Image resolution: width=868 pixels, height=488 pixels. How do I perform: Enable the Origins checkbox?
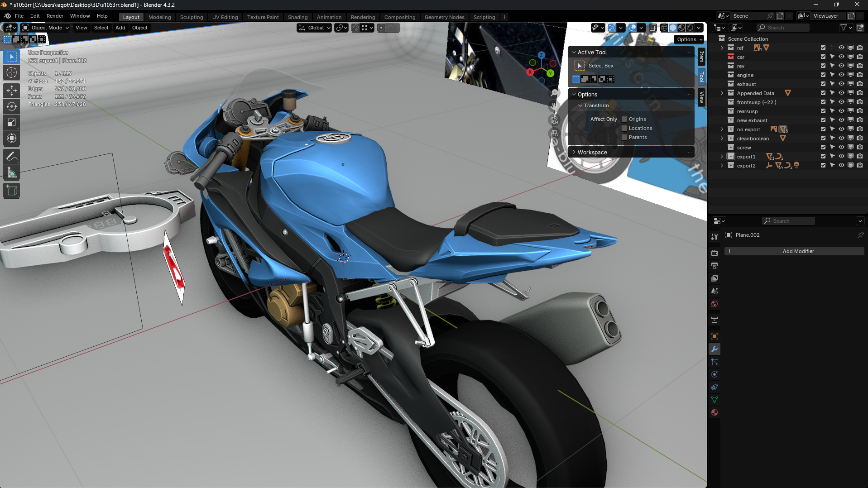(x=624, y=119)
